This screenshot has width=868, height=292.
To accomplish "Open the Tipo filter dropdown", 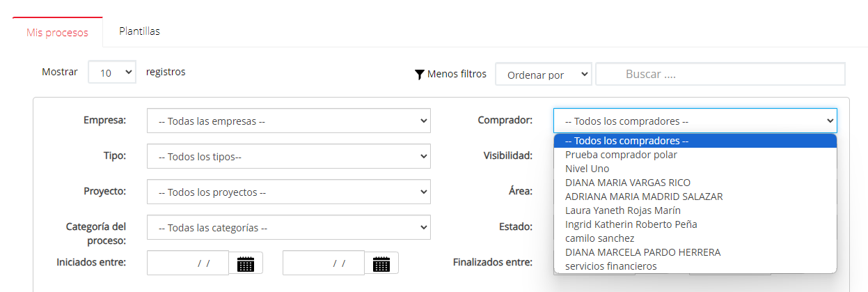I will click(x=288, y=156).
